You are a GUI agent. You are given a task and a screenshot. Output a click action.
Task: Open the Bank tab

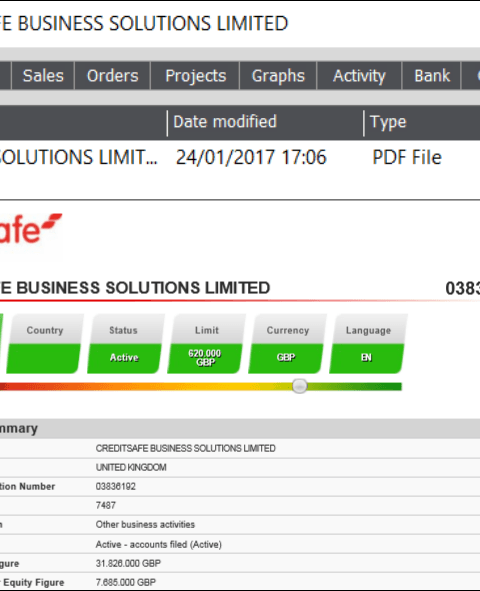[x=432, y=76]
